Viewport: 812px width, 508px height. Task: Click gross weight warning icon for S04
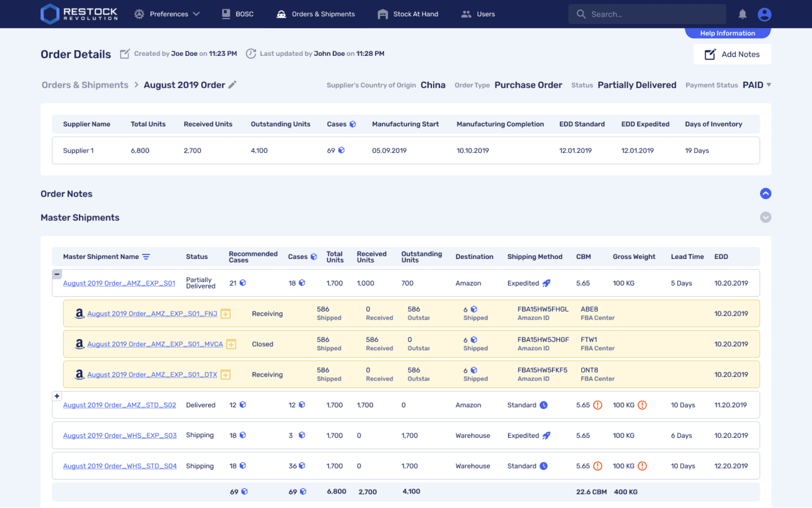pos(642,466)
